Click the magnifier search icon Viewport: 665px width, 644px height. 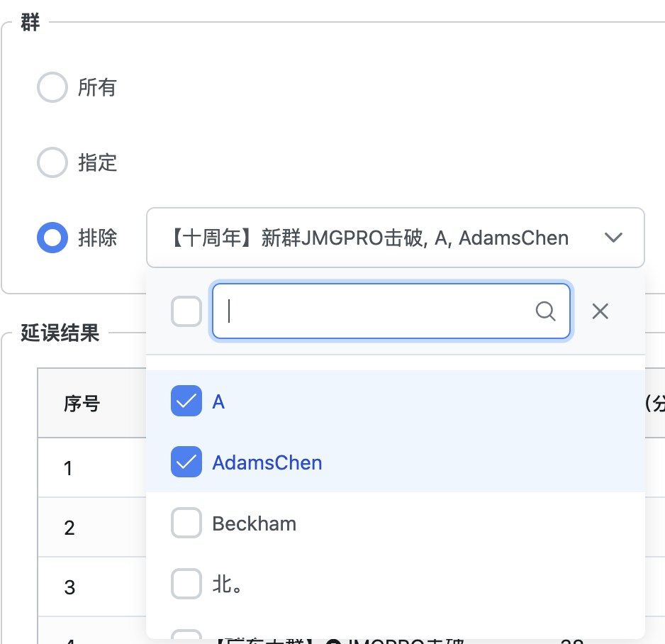point(545,311)
